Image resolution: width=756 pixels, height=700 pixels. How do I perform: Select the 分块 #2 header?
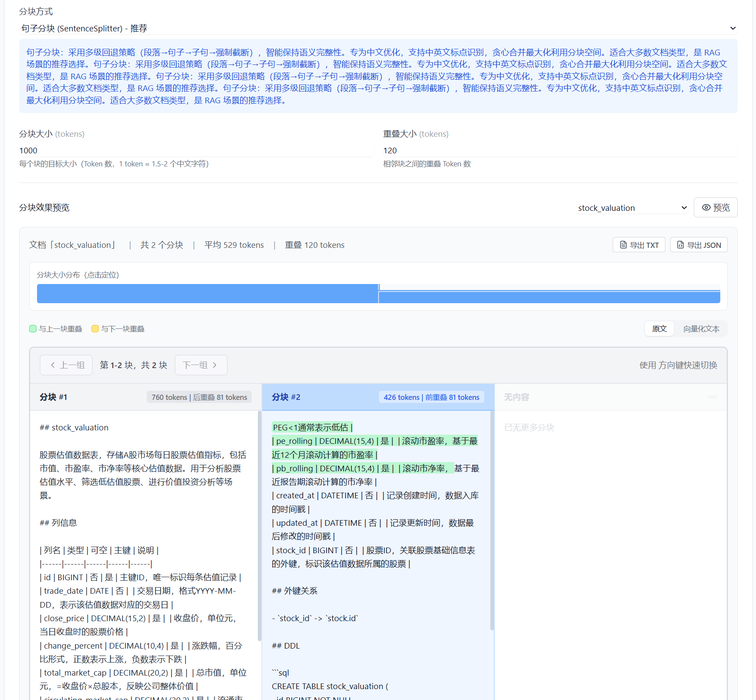click(378, 397)
